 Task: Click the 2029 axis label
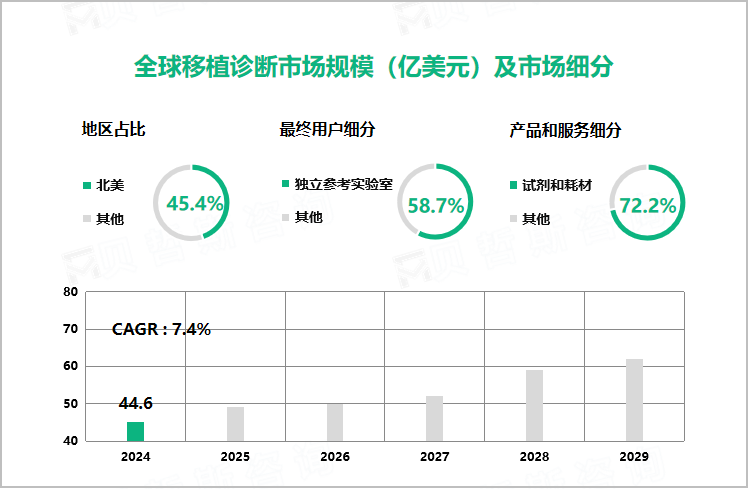click(x=634, y=457)
